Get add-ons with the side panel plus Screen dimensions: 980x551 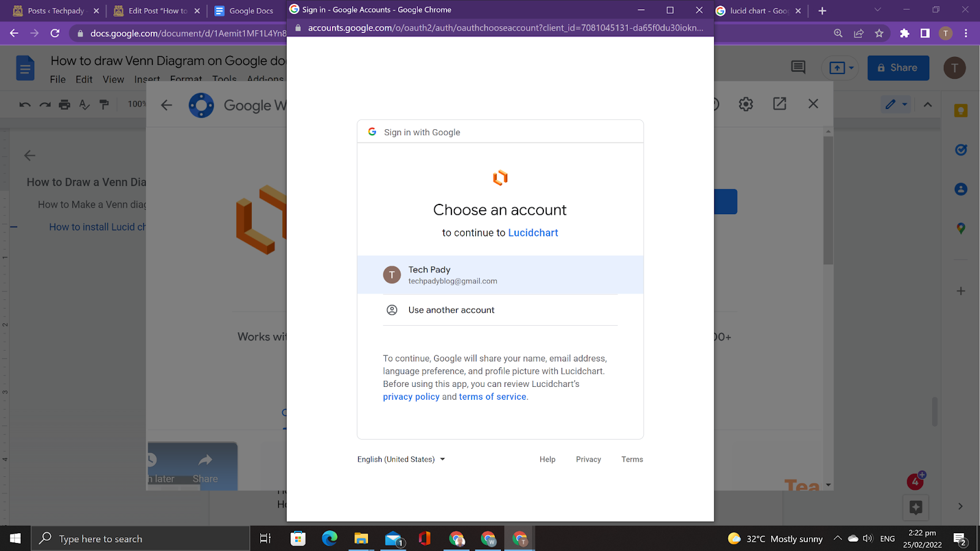tap(961, 291)
